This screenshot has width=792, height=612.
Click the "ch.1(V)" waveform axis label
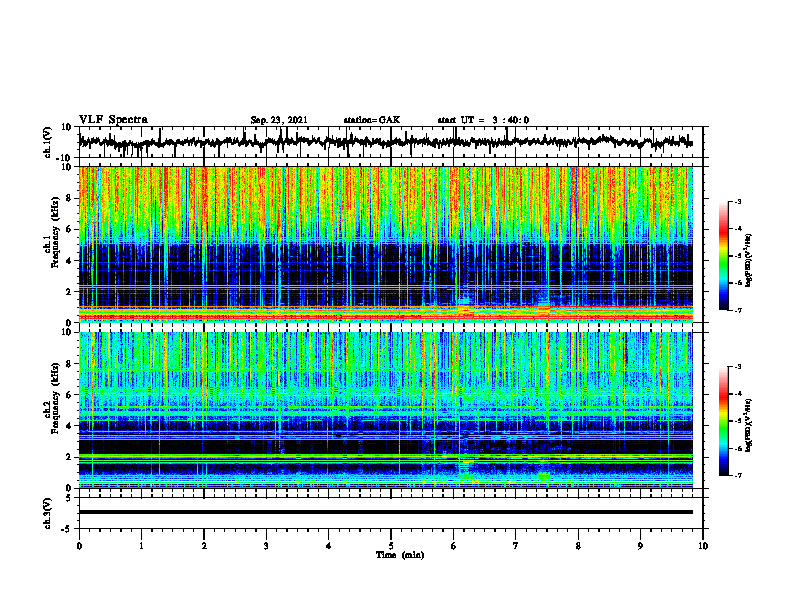[48, 142]
